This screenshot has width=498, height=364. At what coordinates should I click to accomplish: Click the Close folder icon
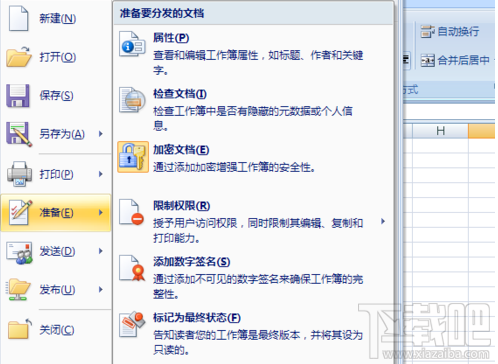pos(19,329)
